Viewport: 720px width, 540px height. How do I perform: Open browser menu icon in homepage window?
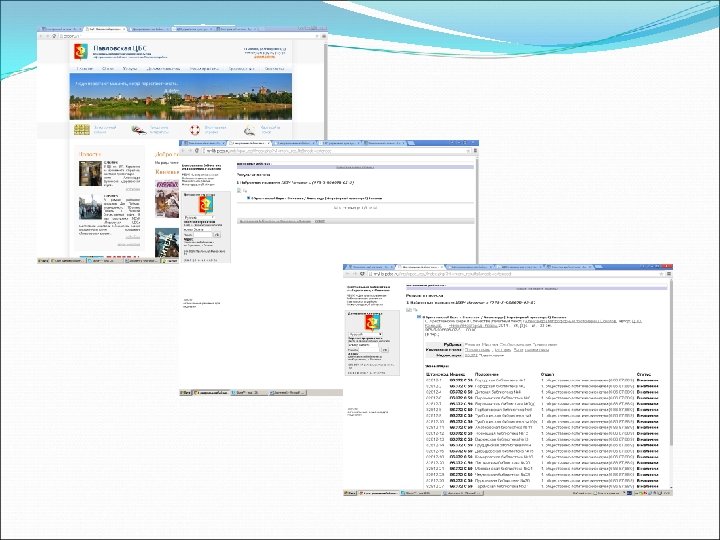(324, 36)
